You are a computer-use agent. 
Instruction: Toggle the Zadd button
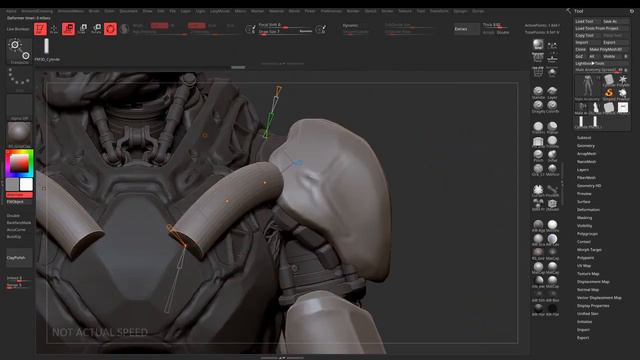tap(196, 25)
